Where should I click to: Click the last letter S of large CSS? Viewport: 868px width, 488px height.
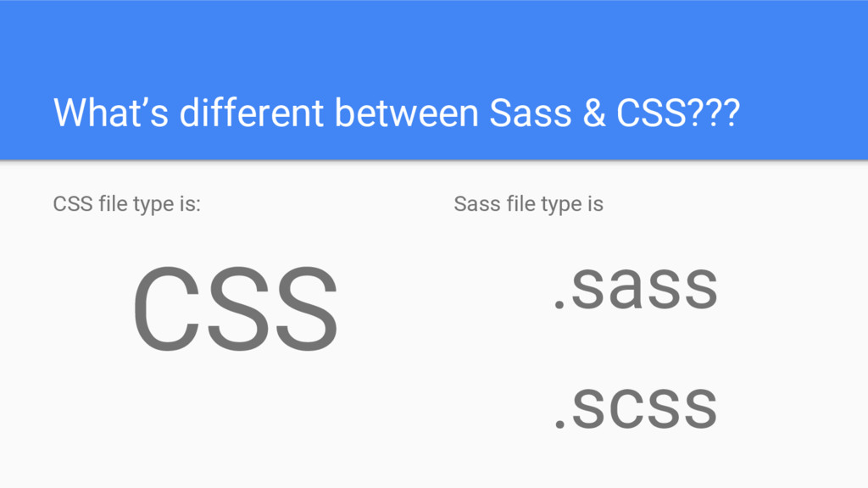(x=306, y=308)
